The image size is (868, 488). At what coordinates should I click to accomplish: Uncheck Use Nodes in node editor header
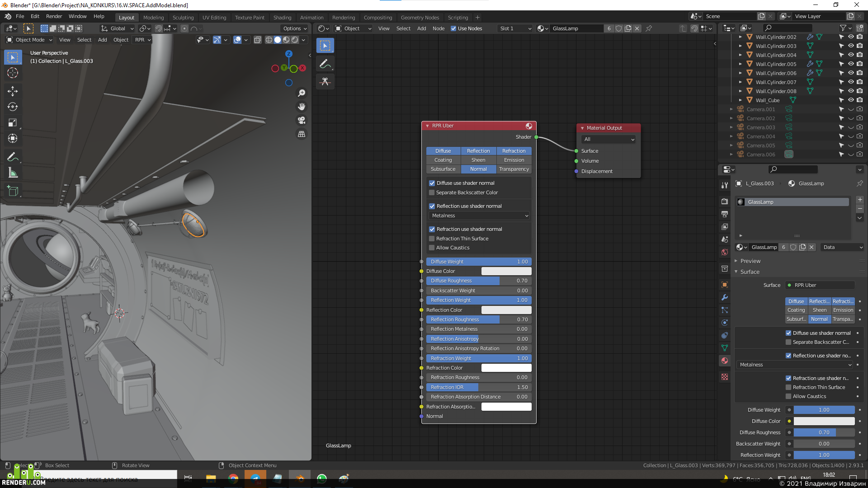point(453,28)
